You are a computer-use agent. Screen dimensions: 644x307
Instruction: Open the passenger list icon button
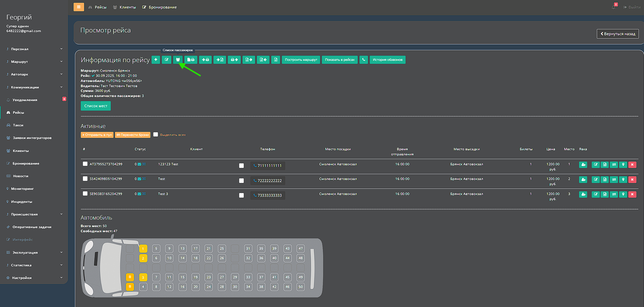pos(178,60)
